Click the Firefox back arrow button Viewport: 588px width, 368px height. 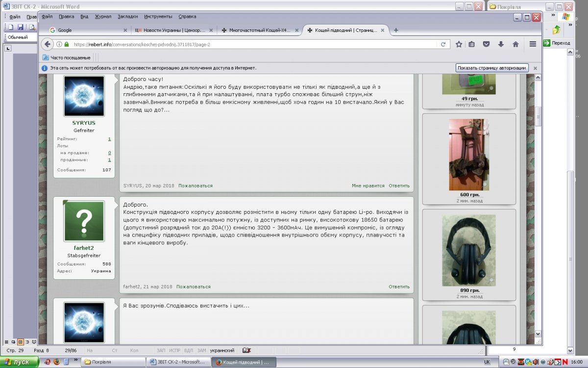pos(48,44)
